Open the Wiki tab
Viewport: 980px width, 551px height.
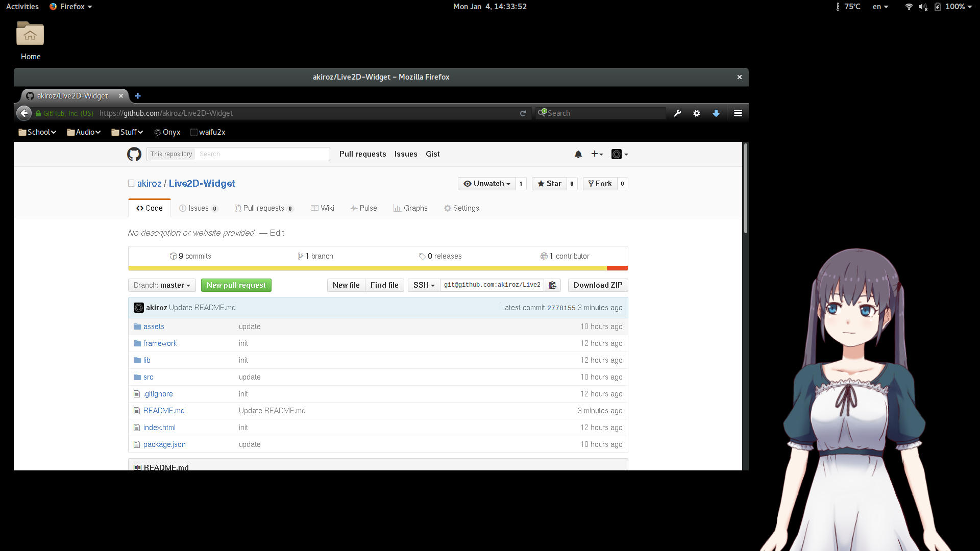coord(323,208)
